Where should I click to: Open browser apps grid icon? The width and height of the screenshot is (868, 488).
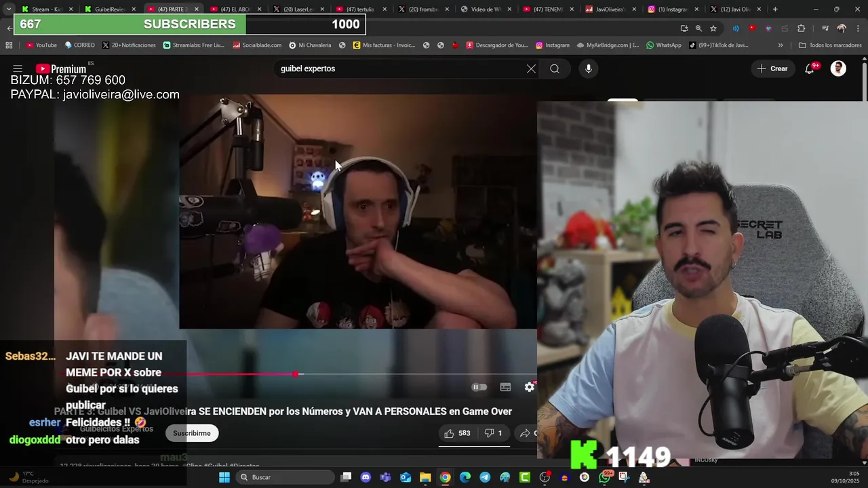9,45
